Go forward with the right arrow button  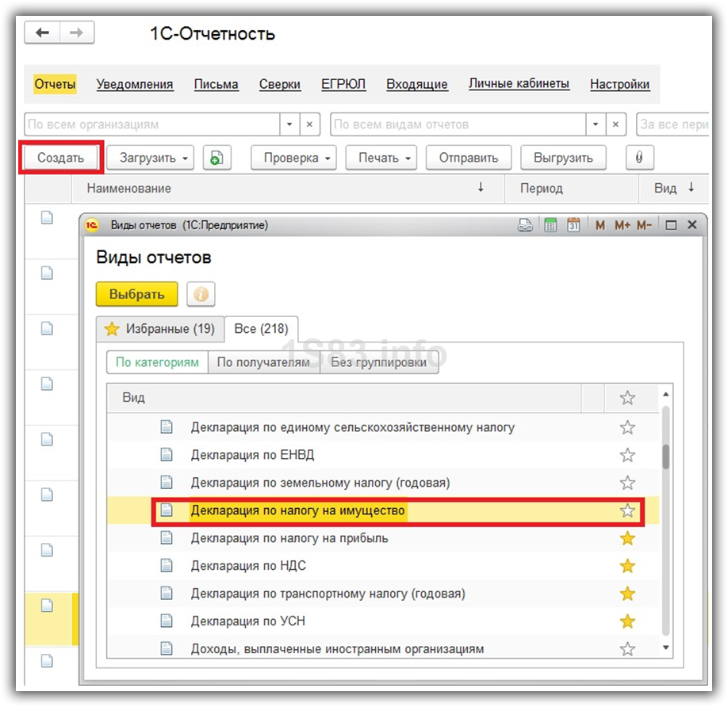[x=77, y=32]
